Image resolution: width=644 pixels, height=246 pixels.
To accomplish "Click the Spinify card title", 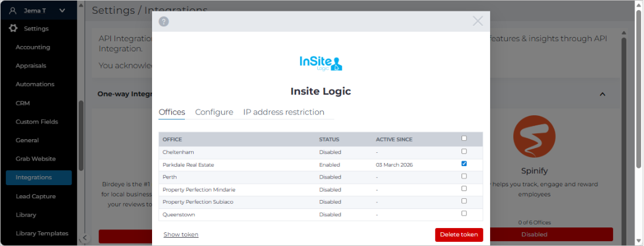I will click(x=534, y=170).
